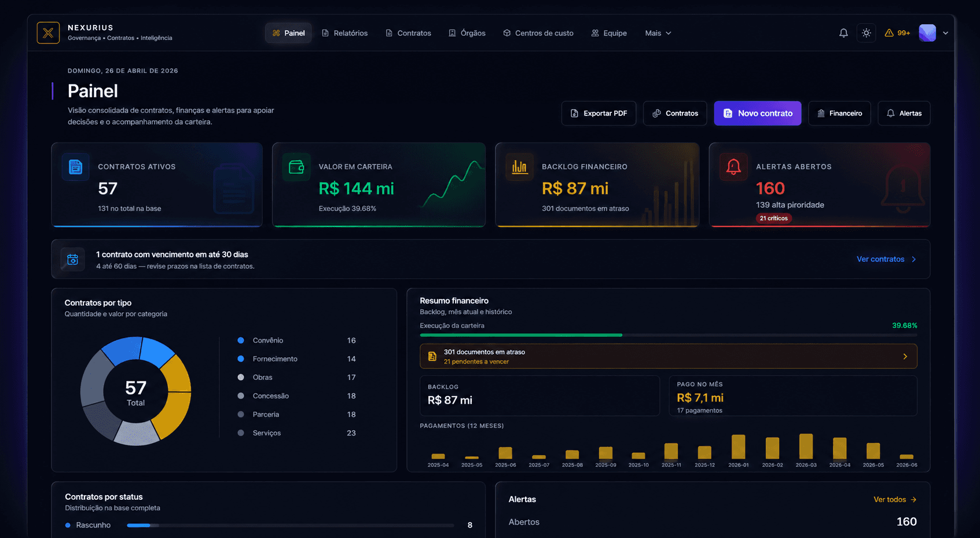The width and height of the screenshot is (980, 538).
Task: Click the 21 críticos badge
Action: (x=774, y=218)
